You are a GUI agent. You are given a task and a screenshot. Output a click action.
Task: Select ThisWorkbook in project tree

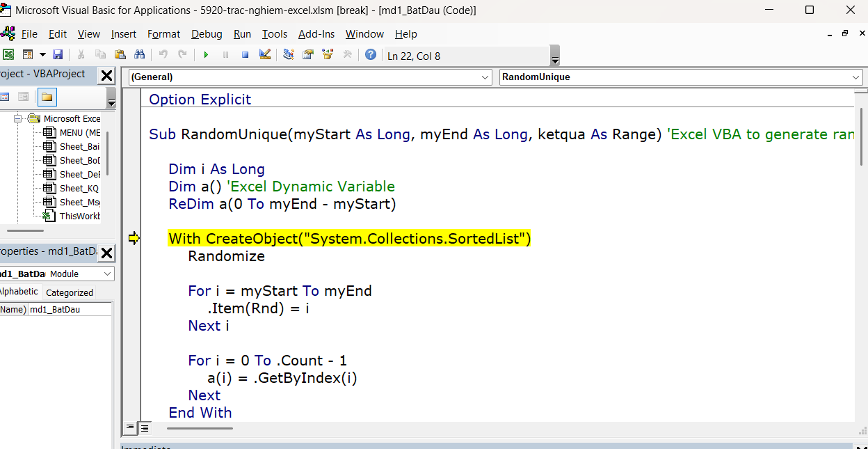(x=71, y=216)
